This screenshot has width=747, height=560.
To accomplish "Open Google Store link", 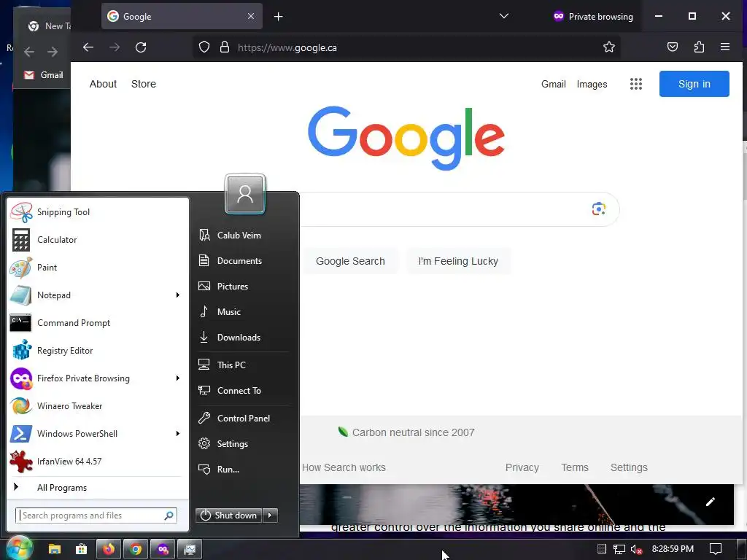I will [144, 84].
